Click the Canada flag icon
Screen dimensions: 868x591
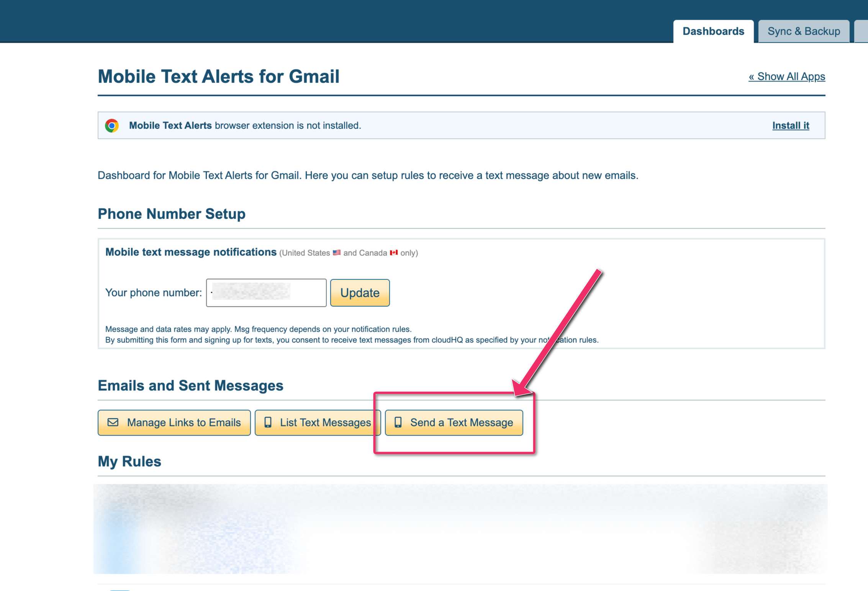(394, 253)
